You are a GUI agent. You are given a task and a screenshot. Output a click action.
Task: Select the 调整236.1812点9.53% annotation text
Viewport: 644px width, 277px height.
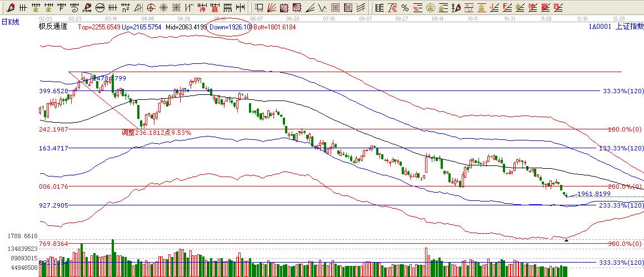156,133
